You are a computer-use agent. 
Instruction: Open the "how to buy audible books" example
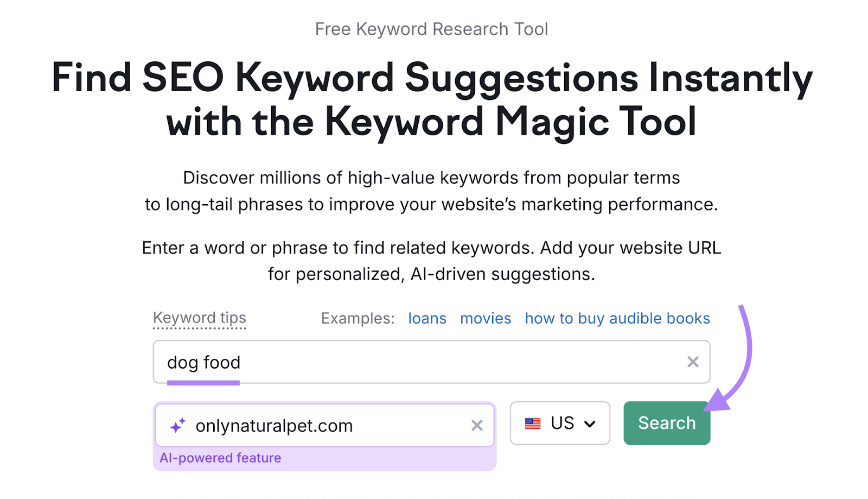point(617,318)
